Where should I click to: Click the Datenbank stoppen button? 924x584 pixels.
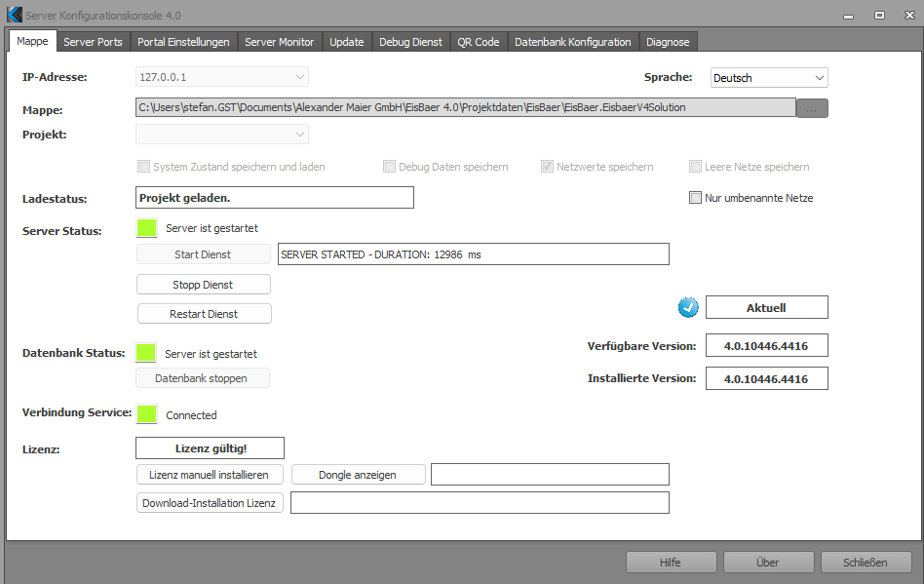[202, 377]
